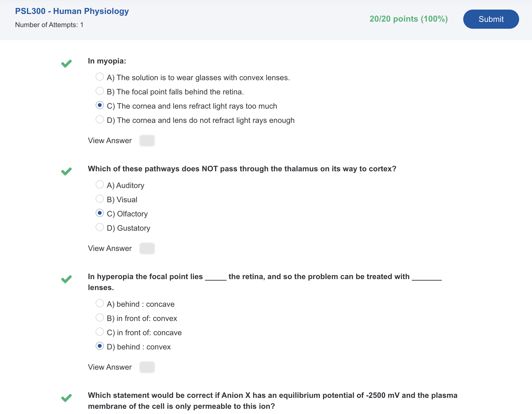The height and width of the screenshot is (414, 532).
Task: Toggle View Answer for the thalamus question
Action: pyautogui.click(x=147, y=248)
